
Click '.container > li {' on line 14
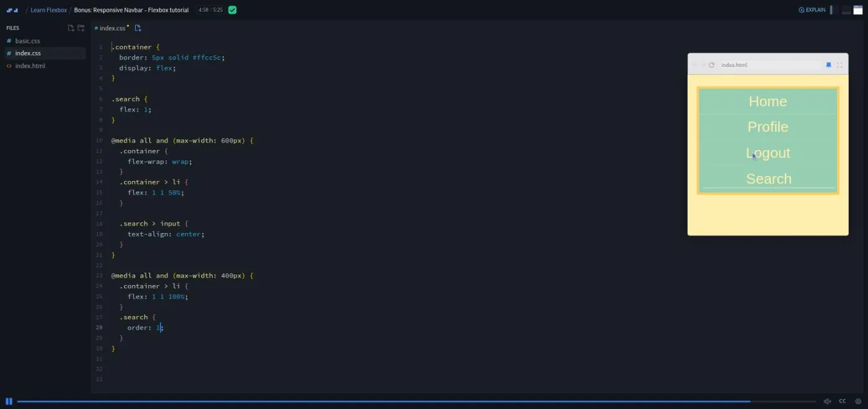click(x=154, y=182)
